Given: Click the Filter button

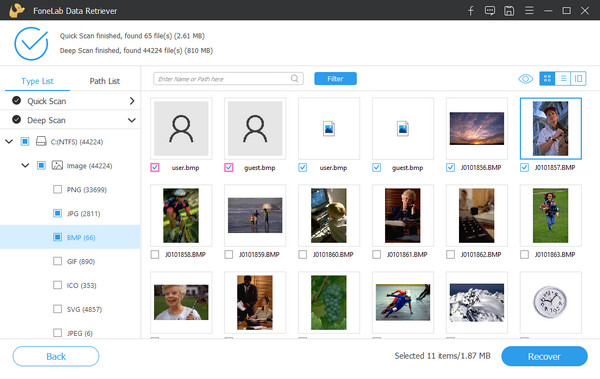Looking at the screenshot, I should pos(335,78).
